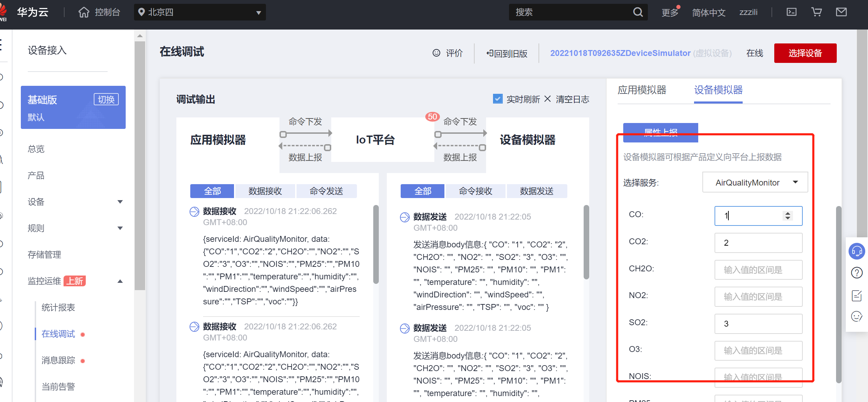
Task: Open the AirQualityMonitor service dropdown
Action: (755, 182)
